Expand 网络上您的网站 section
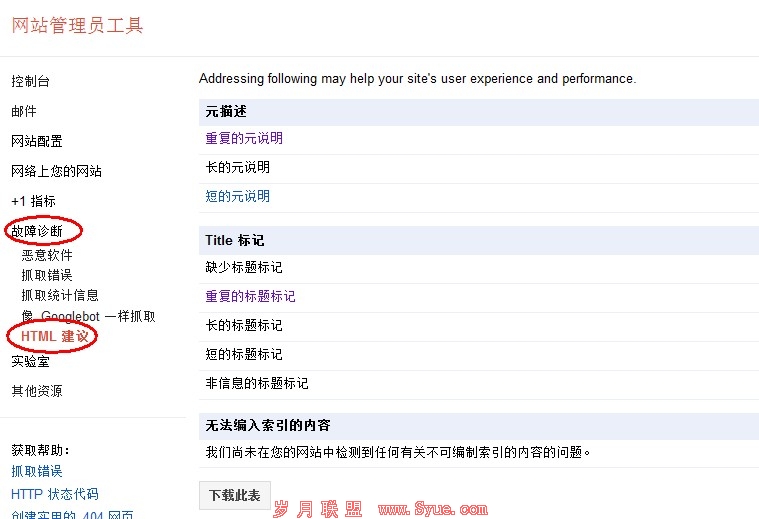The image size is (759, 519). (56, 171)
